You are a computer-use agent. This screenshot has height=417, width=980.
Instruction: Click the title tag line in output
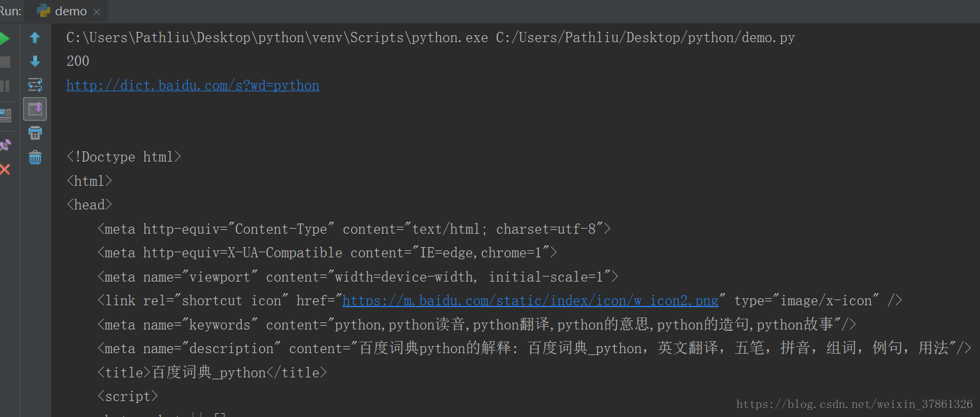[212, 373]
